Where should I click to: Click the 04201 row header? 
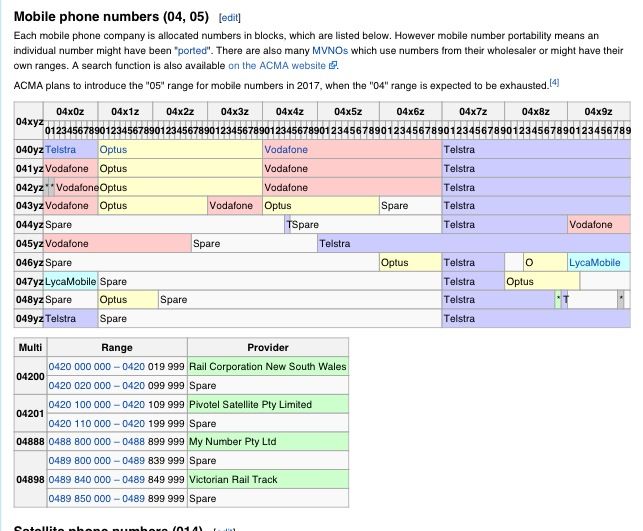(x=31, y=414)
